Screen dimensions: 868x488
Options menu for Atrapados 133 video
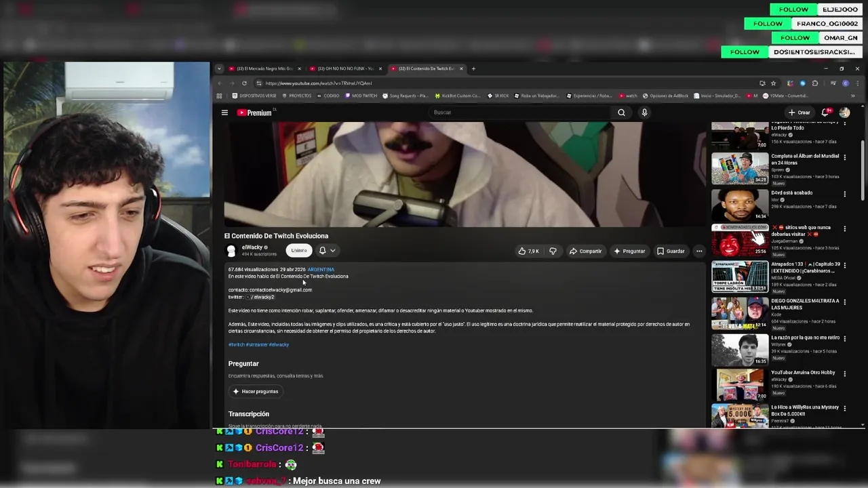pos(844,266)
